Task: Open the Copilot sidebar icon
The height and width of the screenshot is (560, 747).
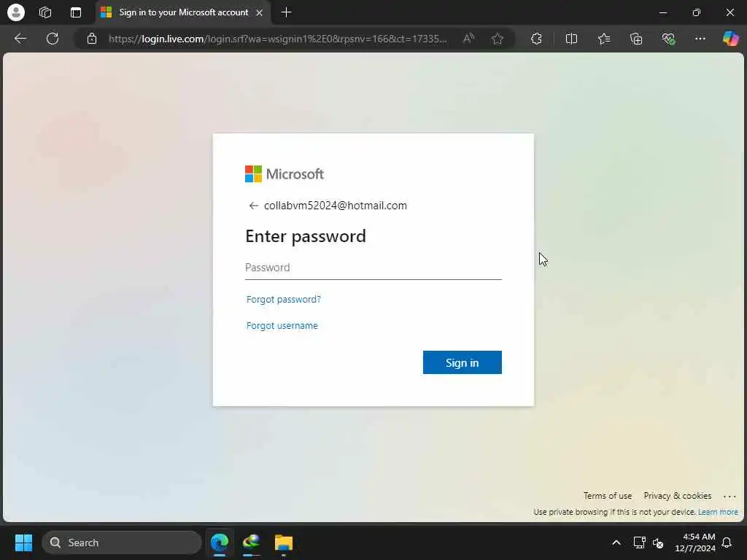Action: coord(730,39)
